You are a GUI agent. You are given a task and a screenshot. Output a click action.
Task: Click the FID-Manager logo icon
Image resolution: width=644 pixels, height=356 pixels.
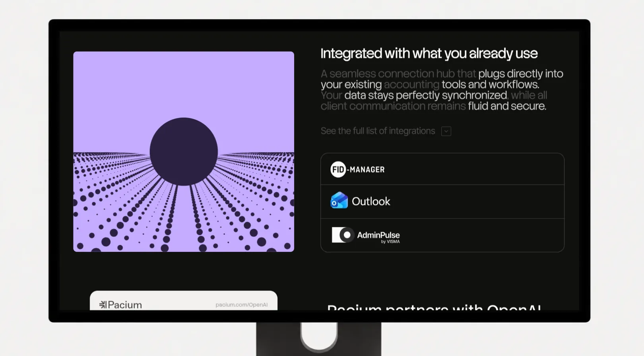tap(338, 170)
